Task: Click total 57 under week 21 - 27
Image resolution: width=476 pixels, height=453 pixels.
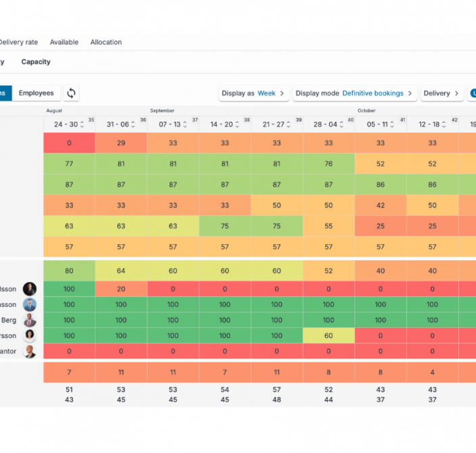Action: (x=277, y=389)
